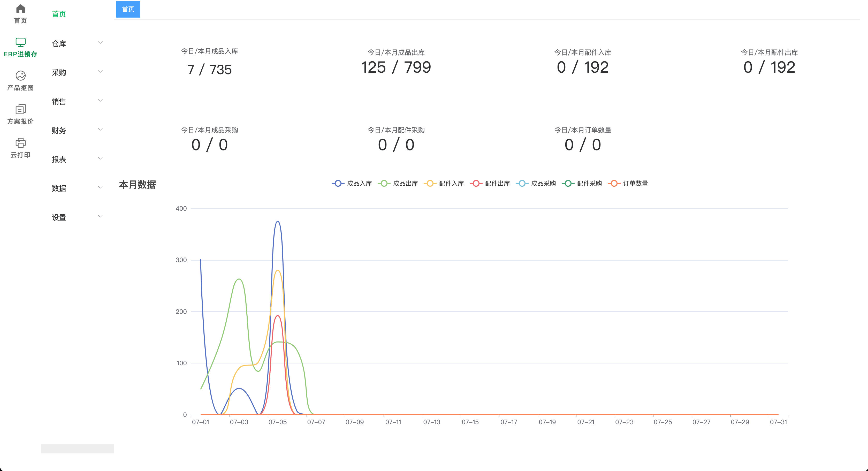Open the 产品抠图 module icon
This screenshot has height=471, width=868.
click(21, 76)
